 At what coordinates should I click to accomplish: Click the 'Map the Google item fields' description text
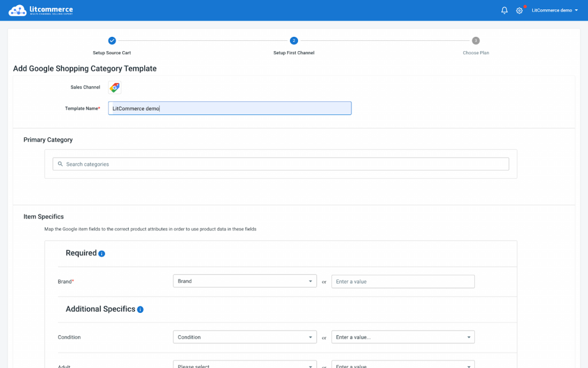pos(150,229)
